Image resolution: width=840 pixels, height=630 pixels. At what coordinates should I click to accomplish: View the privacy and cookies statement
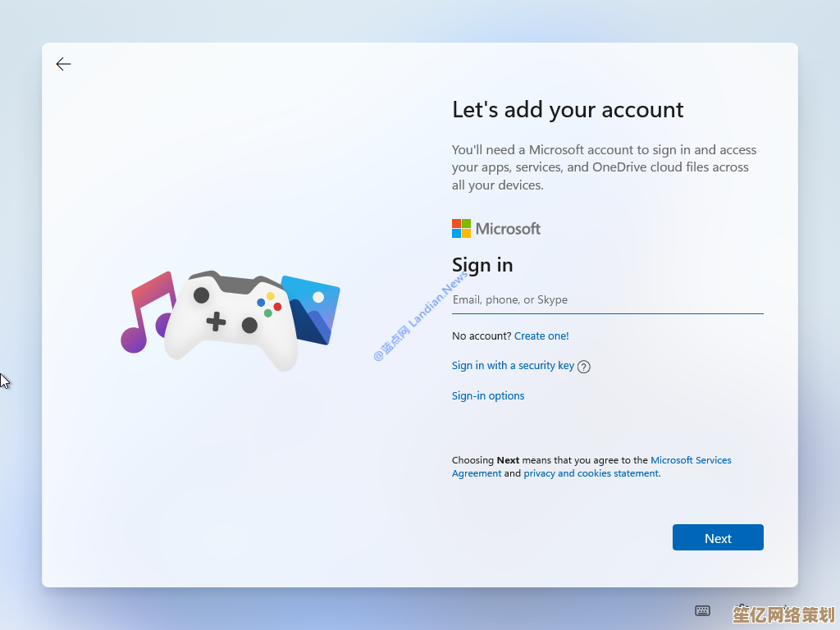(591, 473)
